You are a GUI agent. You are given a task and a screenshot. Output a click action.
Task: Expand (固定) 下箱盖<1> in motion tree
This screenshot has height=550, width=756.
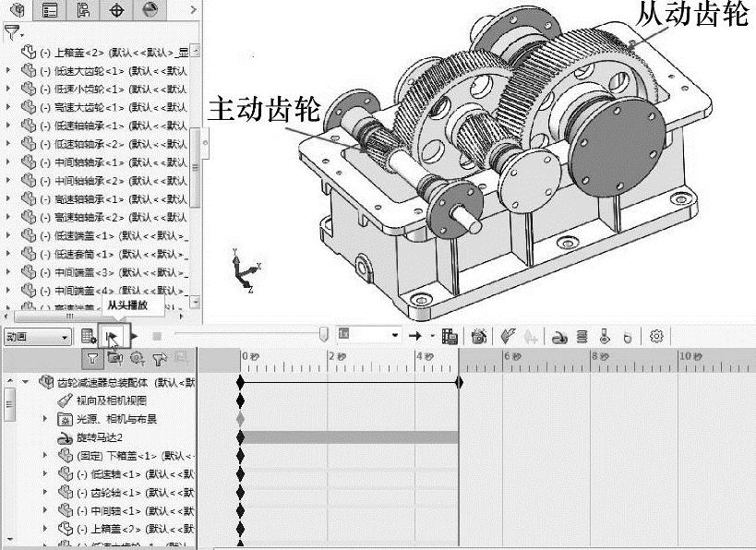tap(45, 455)
